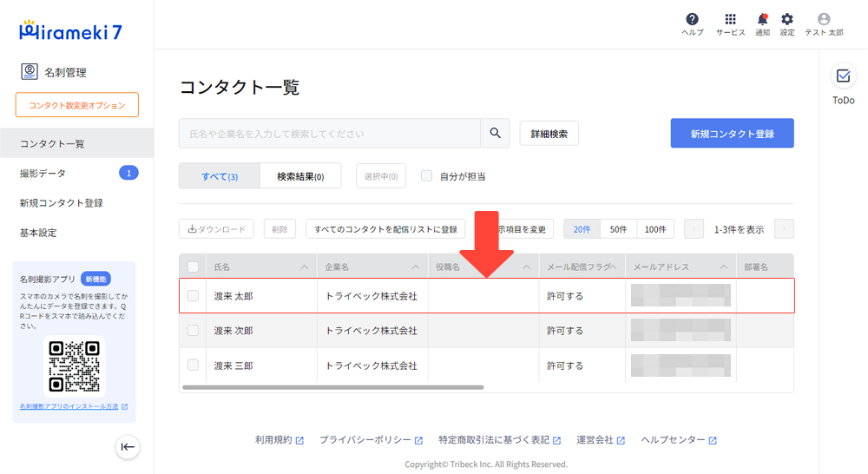The height and width of the screenshot is (474, 868).
Task: Open the settings gear icon
Action: pos(786,19)
